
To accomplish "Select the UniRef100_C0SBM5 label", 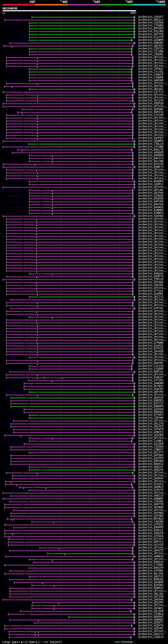I will [x=151, y=369].
